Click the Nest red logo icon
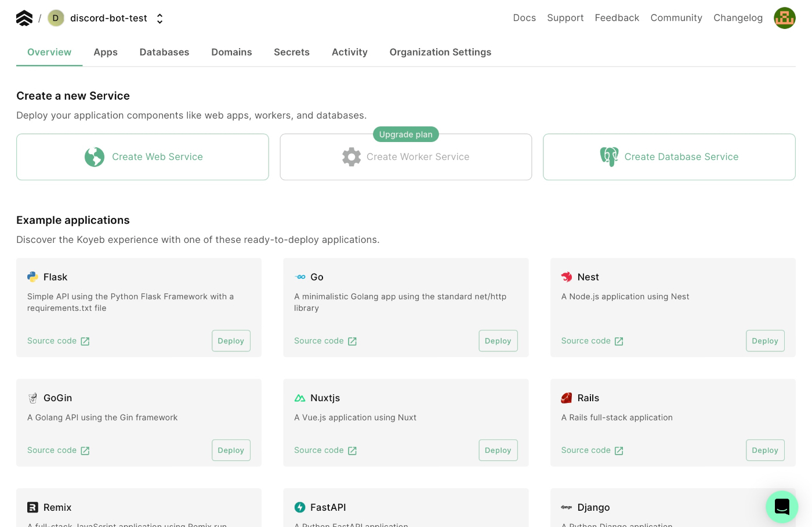This screenshot has height=527, width=812. 567,277
